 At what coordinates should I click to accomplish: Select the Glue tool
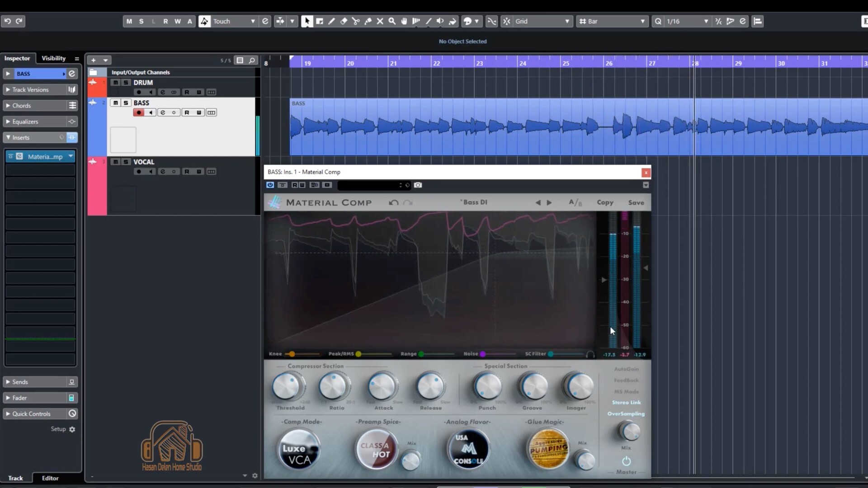[x=368, y=21]
